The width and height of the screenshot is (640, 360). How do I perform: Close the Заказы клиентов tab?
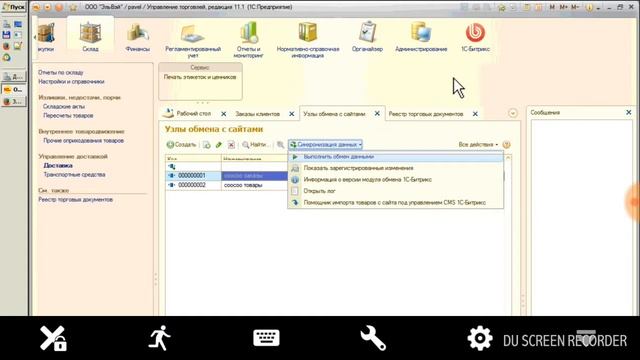291,114
